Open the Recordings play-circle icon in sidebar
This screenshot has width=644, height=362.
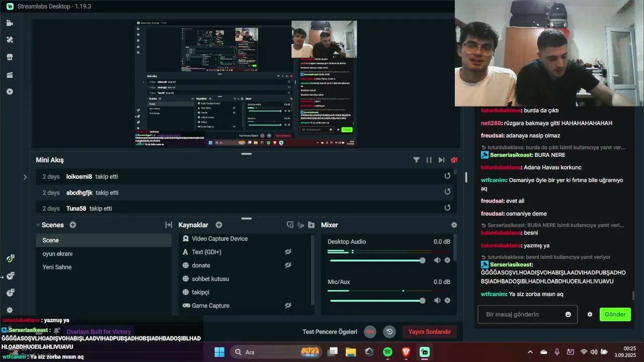[10, 92]
